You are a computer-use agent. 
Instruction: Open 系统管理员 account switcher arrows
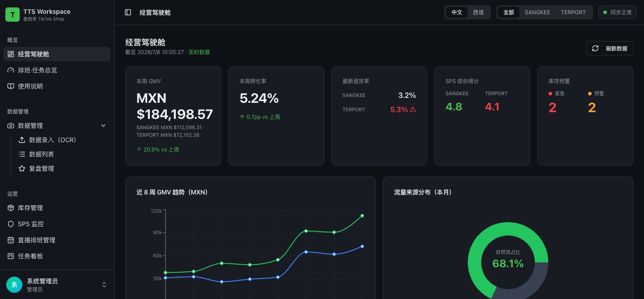click(104, 285)
